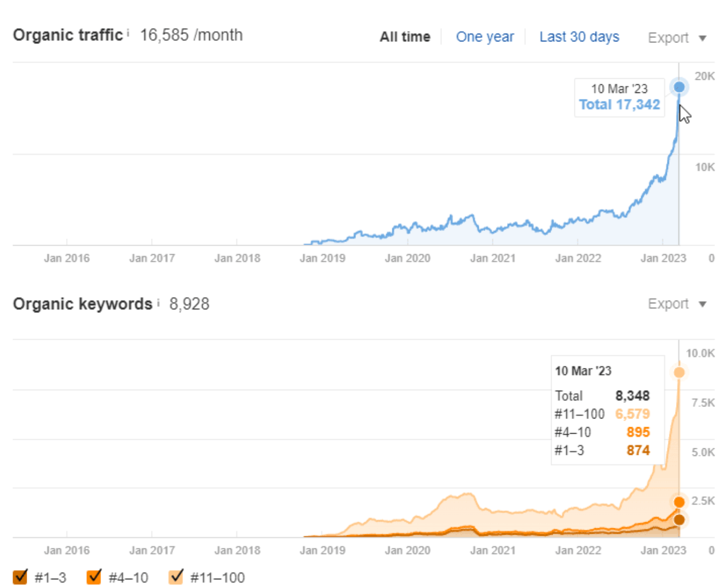Click the orange #4–10 data point
This screenshot has width=725, height=588.
[x=679, y=502]
